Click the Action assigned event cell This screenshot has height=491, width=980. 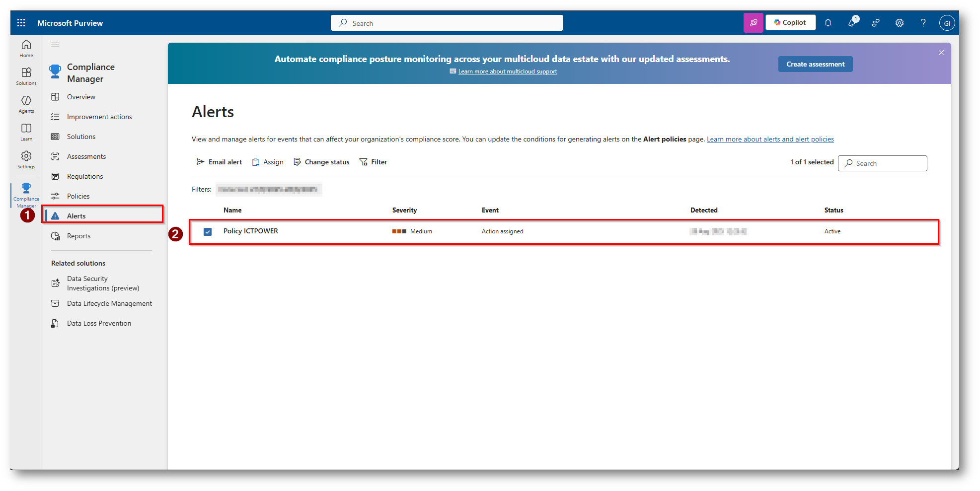(503, 231)
